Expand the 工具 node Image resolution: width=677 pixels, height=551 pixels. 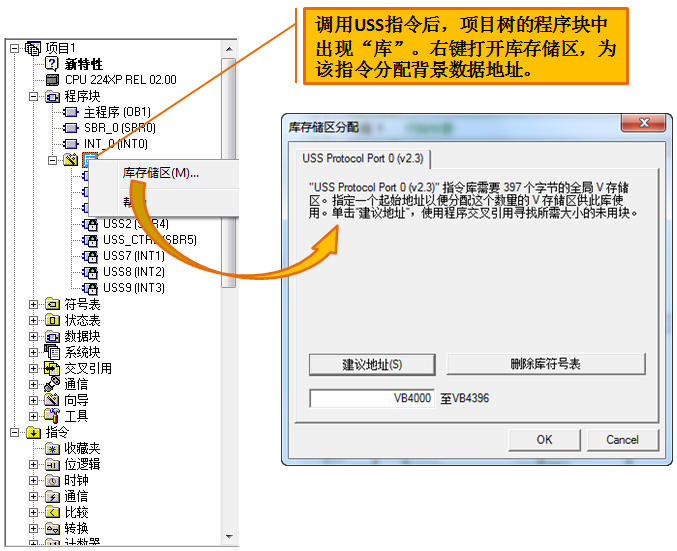click(33, 416)
